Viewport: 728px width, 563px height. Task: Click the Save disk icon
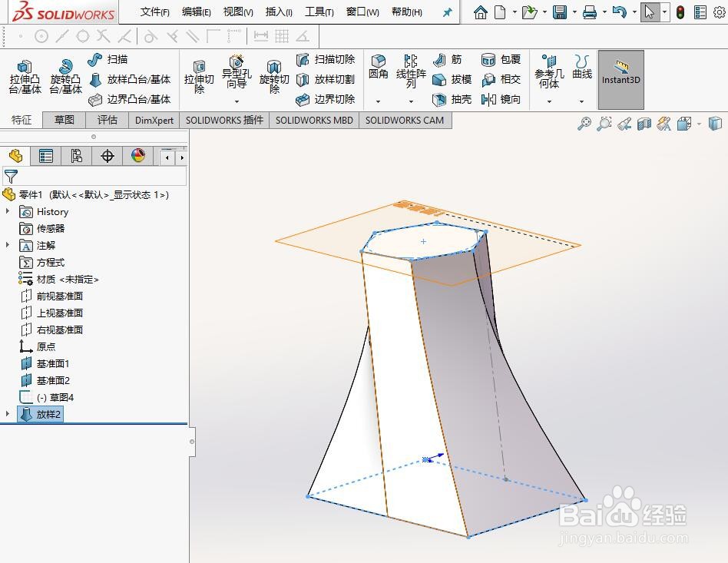click(560, 12)
